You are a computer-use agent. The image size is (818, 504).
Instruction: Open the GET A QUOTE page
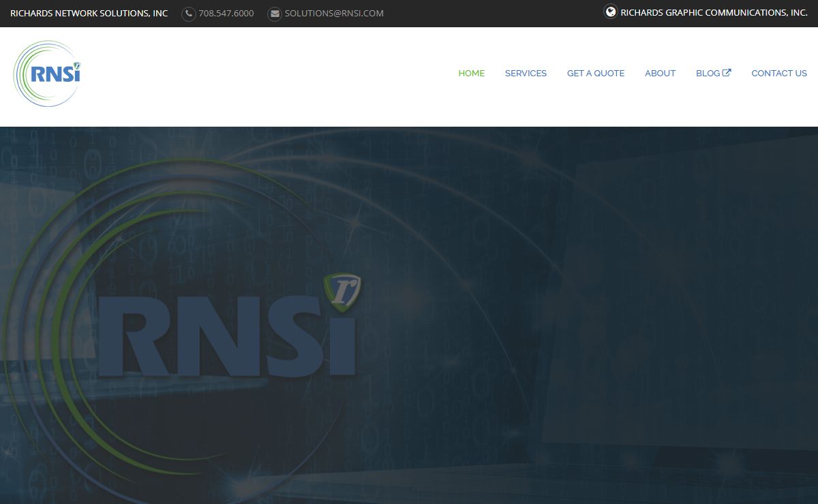596,74
